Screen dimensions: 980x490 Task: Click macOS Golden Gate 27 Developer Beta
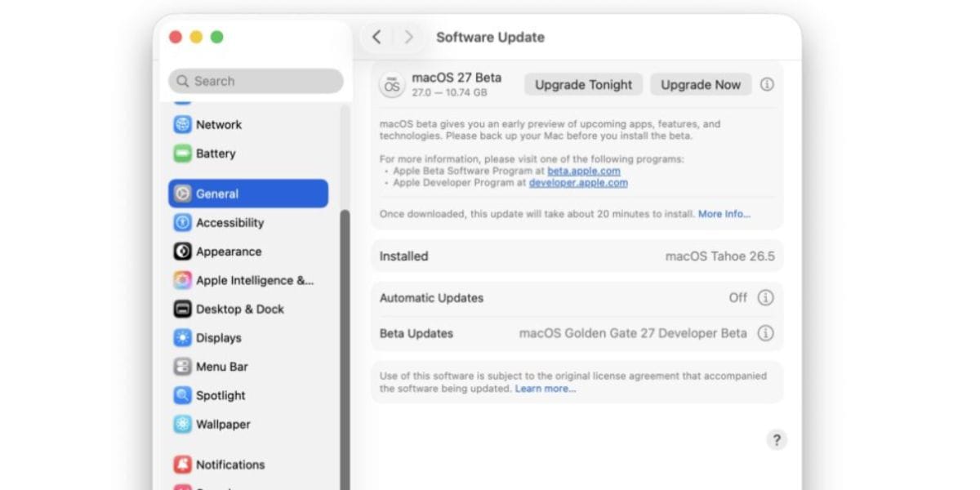[x=633, y=333]
